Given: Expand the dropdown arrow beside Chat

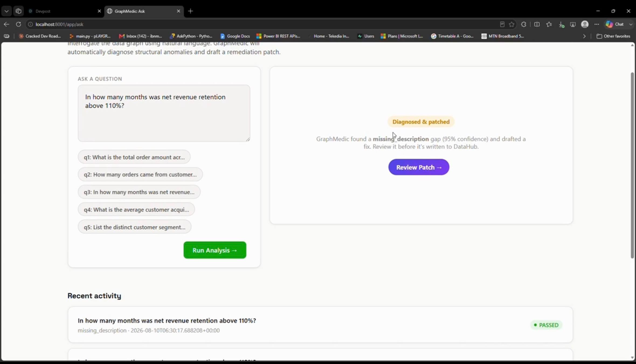Looking at the screenshot, I should click(x=631, y=24).
